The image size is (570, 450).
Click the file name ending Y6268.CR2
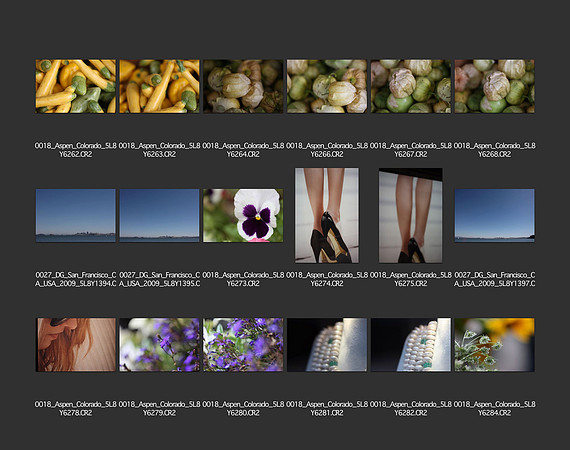point(494,150)
